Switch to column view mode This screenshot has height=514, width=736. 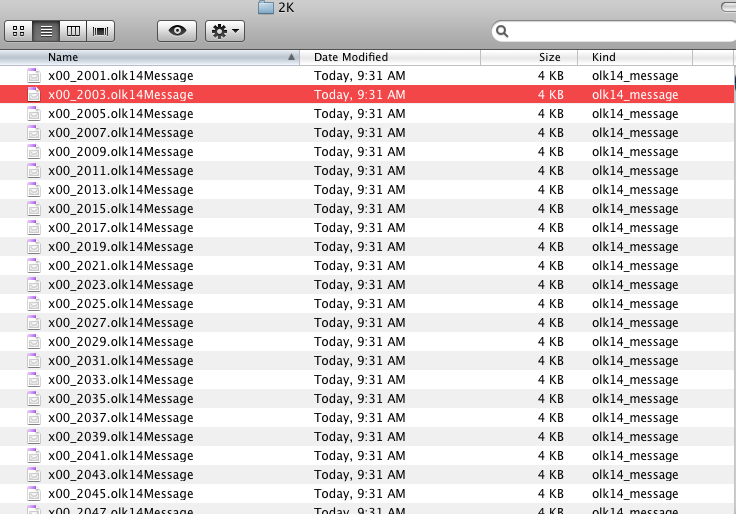[x=73, y=31]
